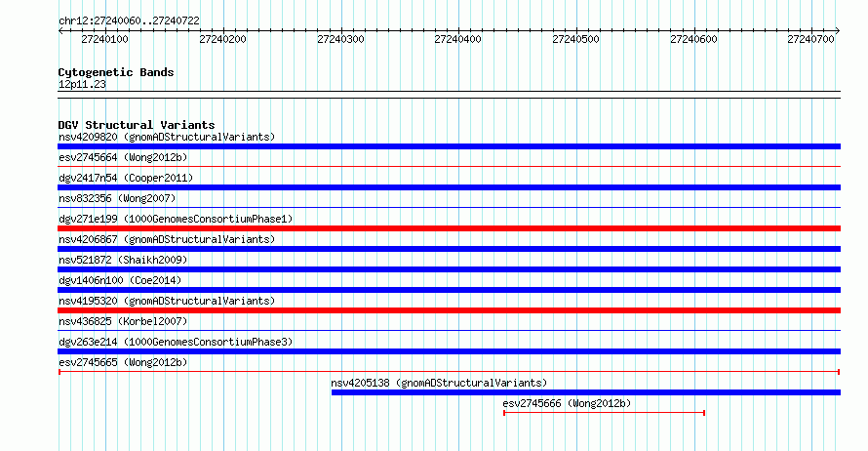Open variant label dgv271e199 (1000GenomesConsortiumPhase1)
The height and width of the screenshot is (451, 868).
[176, 219]
